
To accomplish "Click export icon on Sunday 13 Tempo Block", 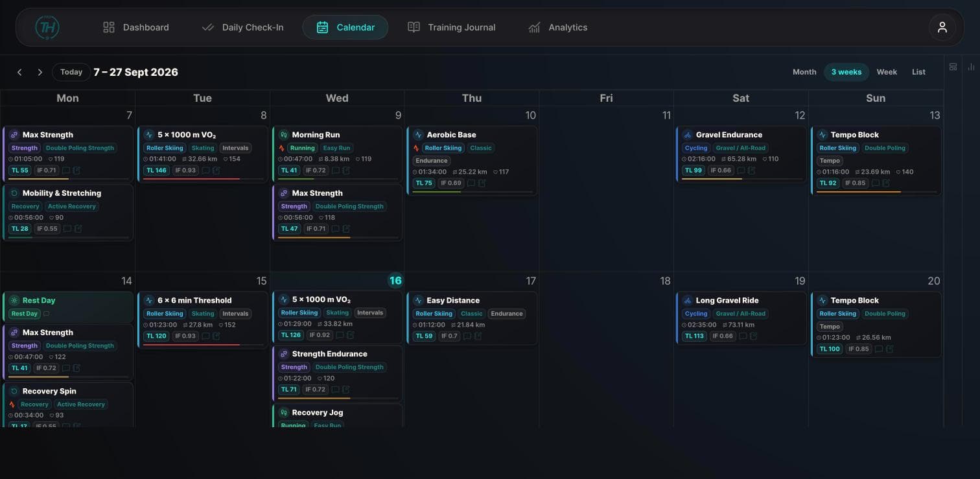I will point(886,183).
